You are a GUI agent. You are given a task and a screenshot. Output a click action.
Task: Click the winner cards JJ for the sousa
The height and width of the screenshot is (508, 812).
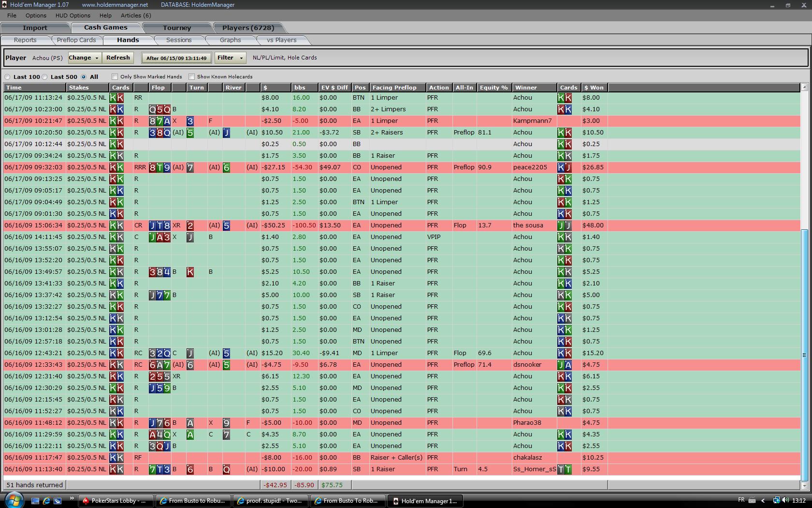(x=565, y=225)
